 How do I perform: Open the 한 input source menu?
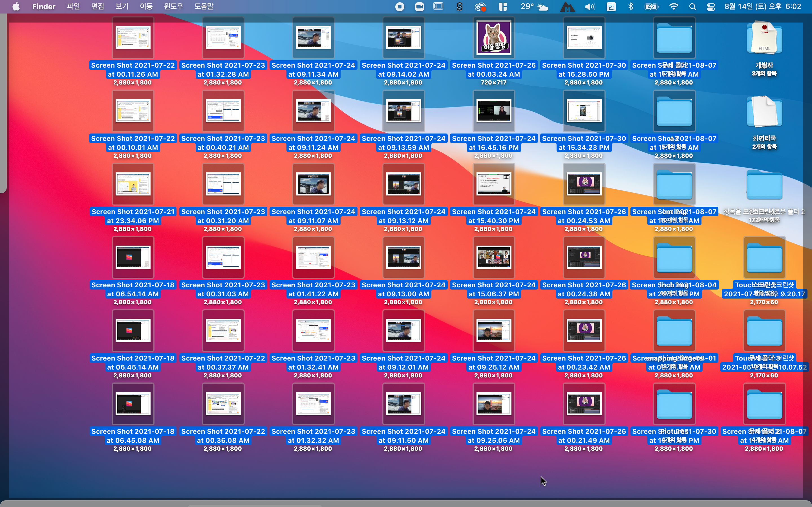point(611,7)
